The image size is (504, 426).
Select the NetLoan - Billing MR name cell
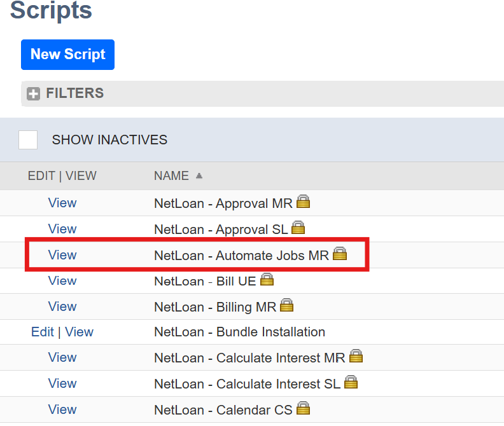[x=215, y=306]
